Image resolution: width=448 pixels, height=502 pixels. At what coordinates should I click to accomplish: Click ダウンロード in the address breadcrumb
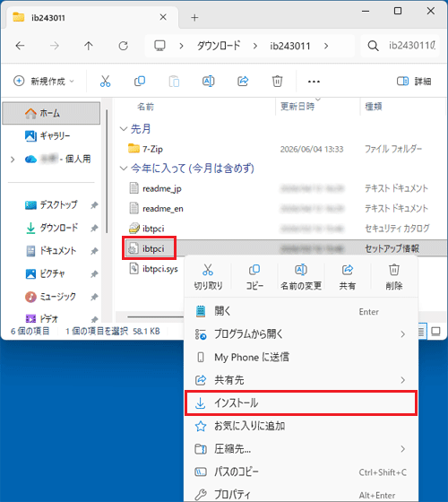click(219, 46)
